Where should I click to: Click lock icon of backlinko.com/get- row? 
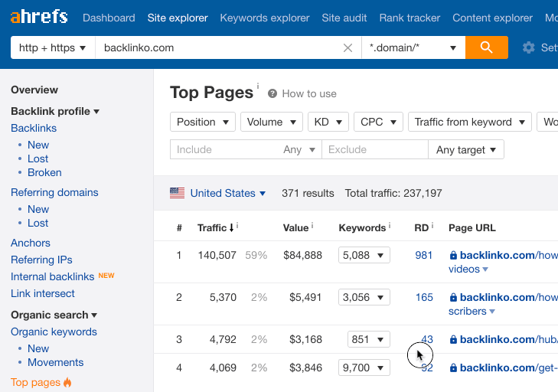[453, 367]
